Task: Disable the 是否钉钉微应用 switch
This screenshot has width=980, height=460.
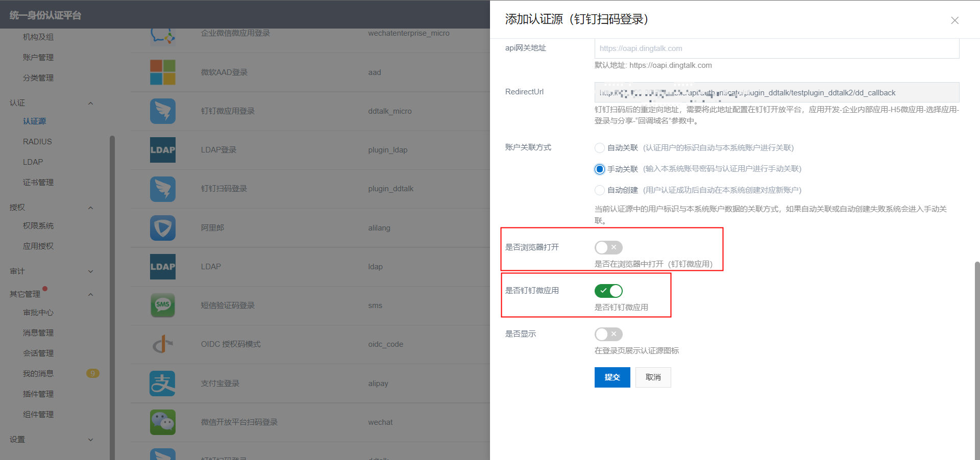Action: [x=608, y=291]
